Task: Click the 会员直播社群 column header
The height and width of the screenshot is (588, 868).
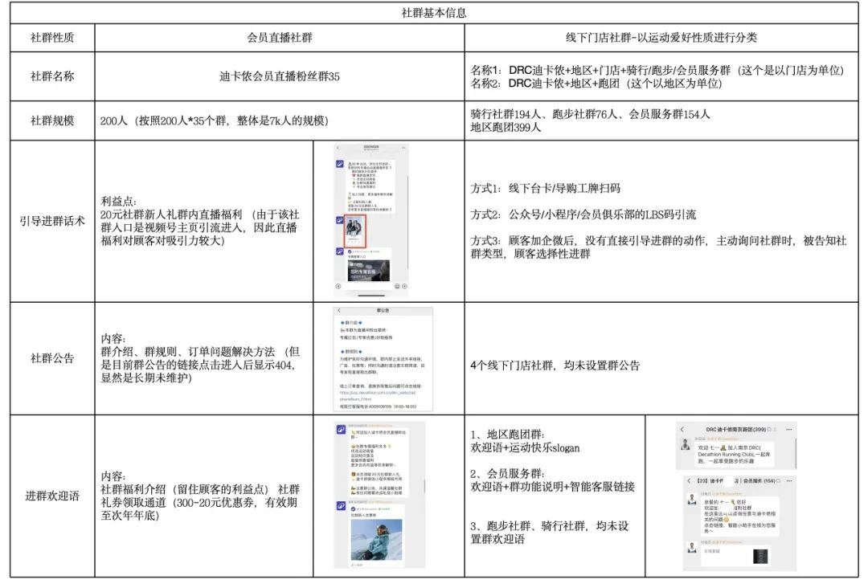Action: pos(280,38)
